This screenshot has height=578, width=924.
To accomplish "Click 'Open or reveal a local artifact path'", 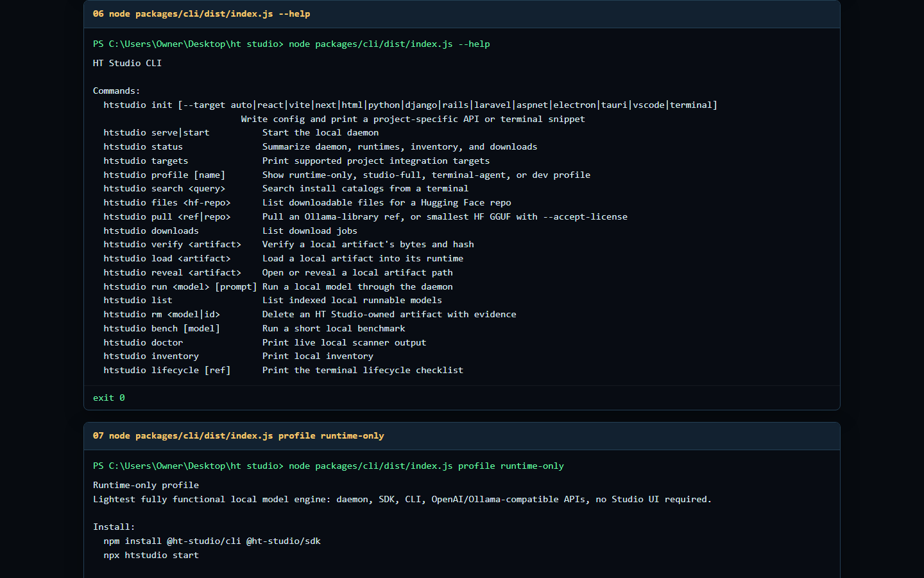I will (357, 272).
